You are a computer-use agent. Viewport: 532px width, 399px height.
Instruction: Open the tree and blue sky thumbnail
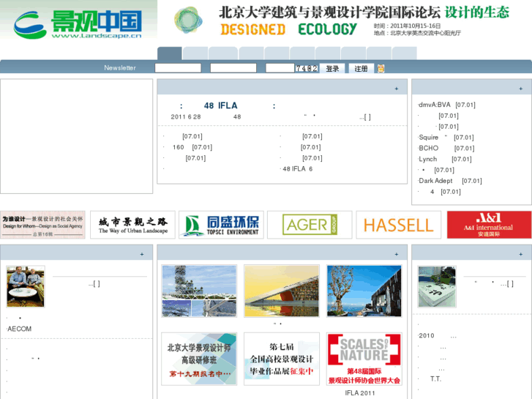(364, 291)
